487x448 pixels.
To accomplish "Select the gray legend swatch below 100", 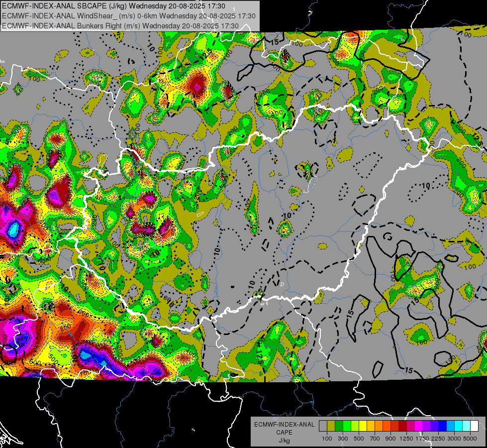I will [x=323, y=426].
